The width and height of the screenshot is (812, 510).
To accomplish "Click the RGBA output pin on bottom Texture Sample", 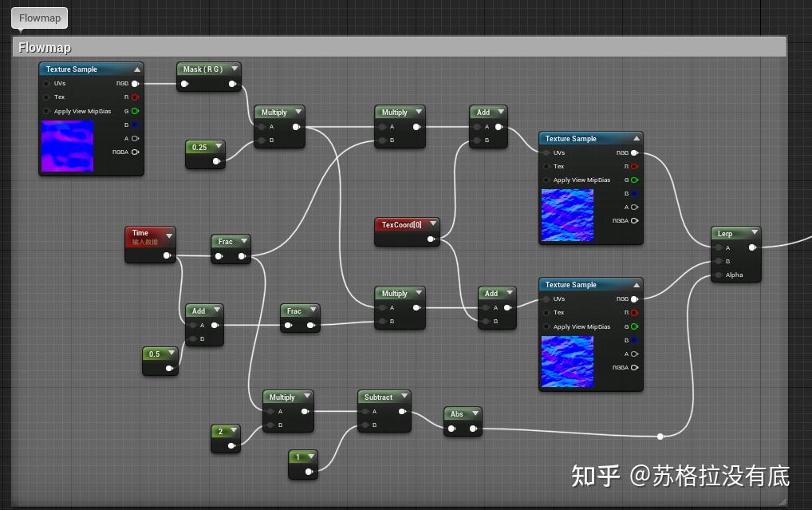I will [635, 367].
